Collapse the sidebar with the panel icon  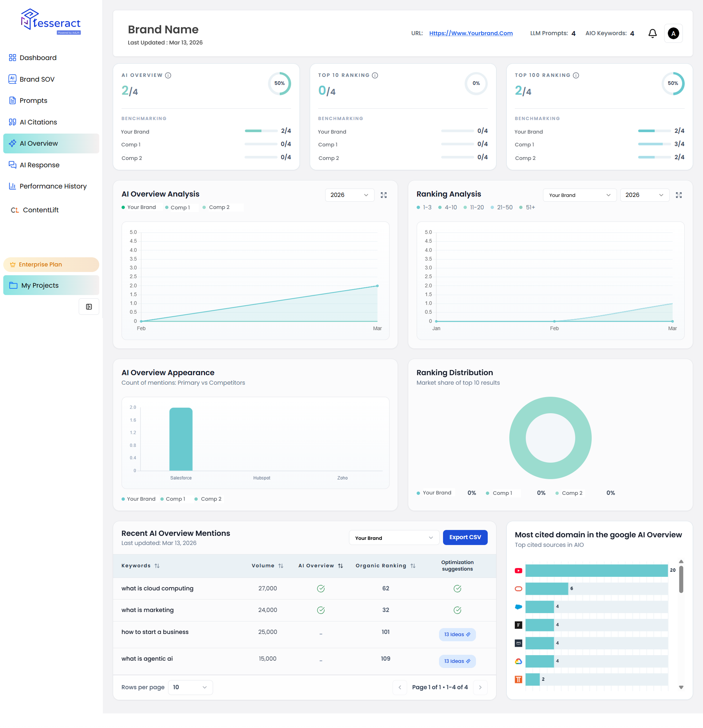[x=89, y=307]
